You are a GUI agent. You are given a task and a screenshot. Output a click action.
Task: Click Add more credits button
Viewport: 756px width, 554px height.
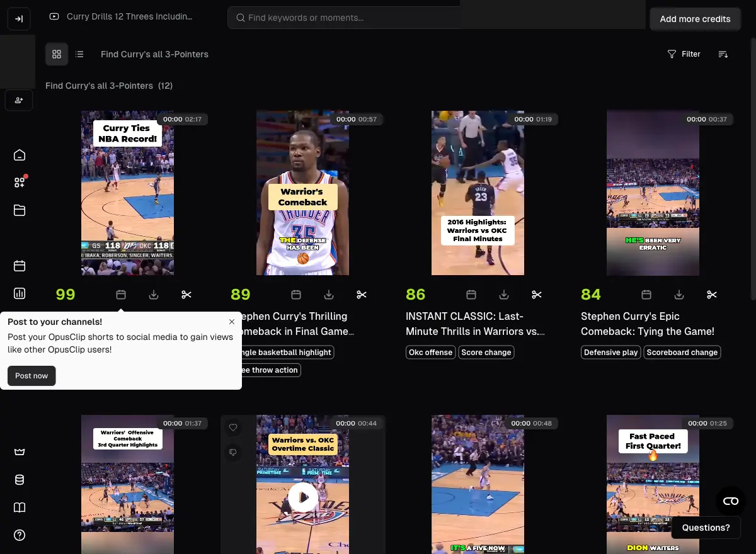coord(695,19)
